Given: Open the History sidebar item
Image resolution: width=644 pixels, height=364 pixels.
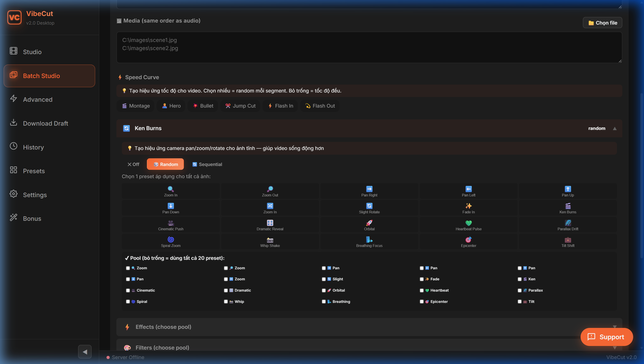Looking at the screenshot, I should coord(49,147).
